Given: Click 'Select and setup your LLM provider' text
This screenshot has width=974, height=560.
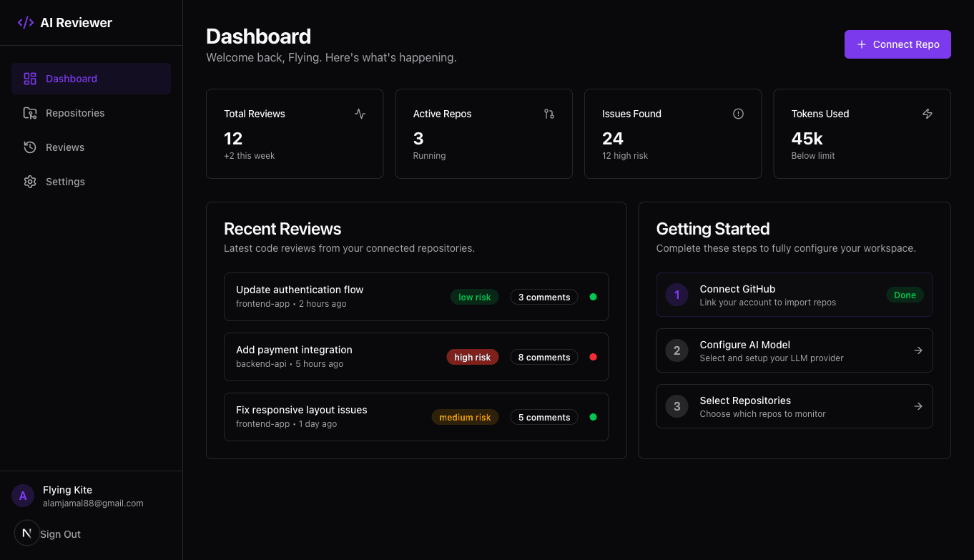Looking at the screenshot, I should coord(772,358).
